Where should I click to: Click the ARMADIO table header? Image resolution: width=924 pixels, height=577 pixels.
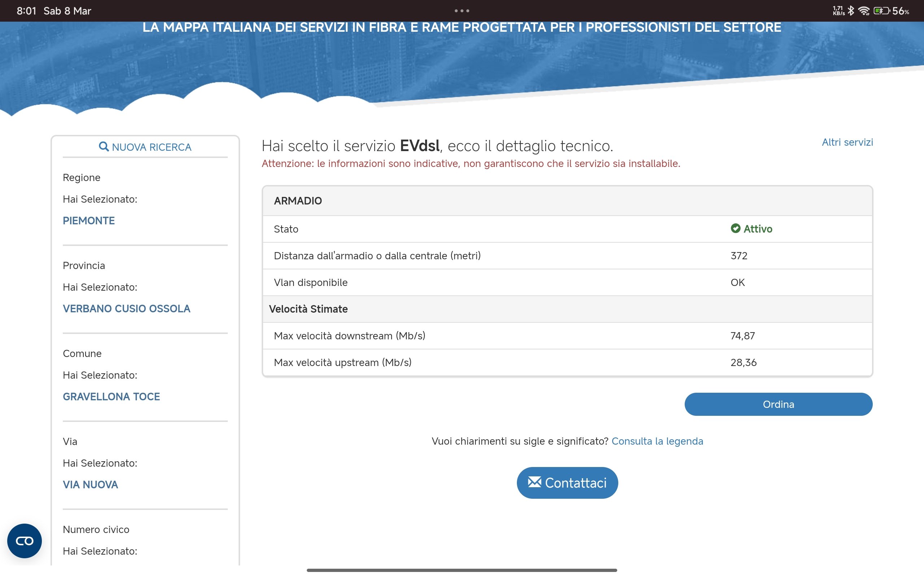pyautogui.click(x=298, y=201)
